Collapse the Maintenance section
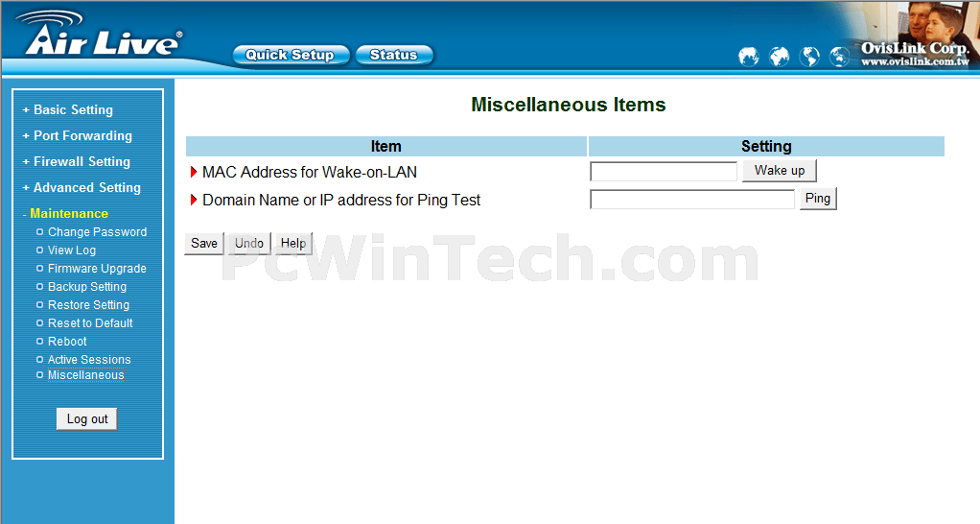This screenshot has width=980, height=524. (65, 214)
